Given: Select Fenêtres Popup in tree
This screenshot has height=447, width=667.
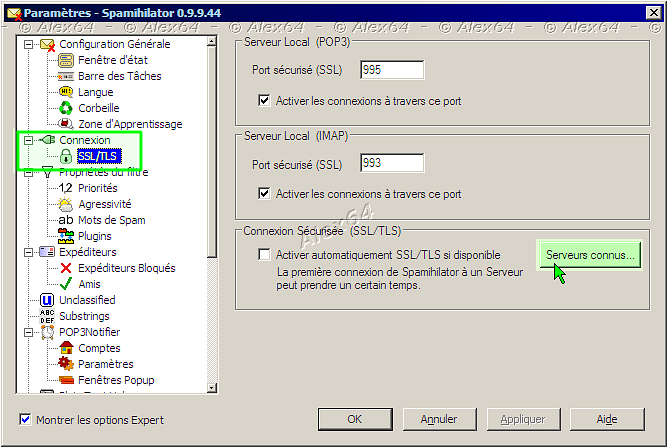Looking at the screenshot, I should click(116, 380).
